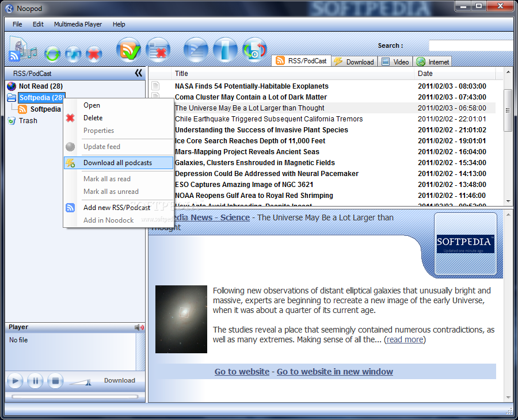Select 'Galaxies, Clusters Enshrouded in Magnetic Fields' row
This screenshot has height=420, width=518.
255,162
